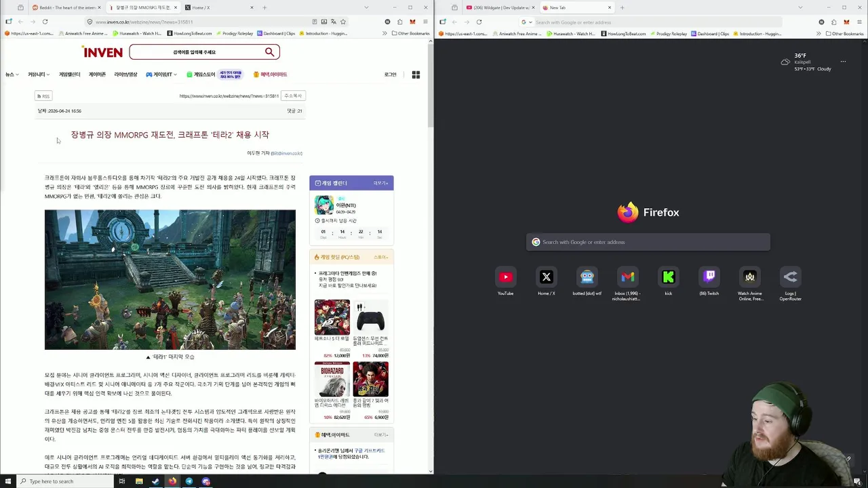Open File Explorer from the taskbar
Image resolution: width=868 pixels, height=488 pixels.
click(x=139, y=481)
